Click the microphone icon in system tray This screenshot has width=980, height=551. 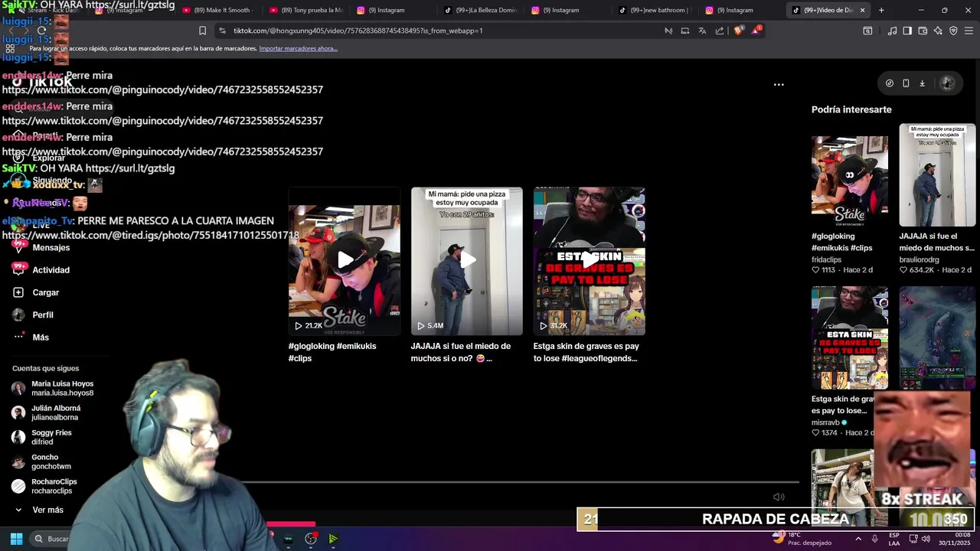(874, 539)
